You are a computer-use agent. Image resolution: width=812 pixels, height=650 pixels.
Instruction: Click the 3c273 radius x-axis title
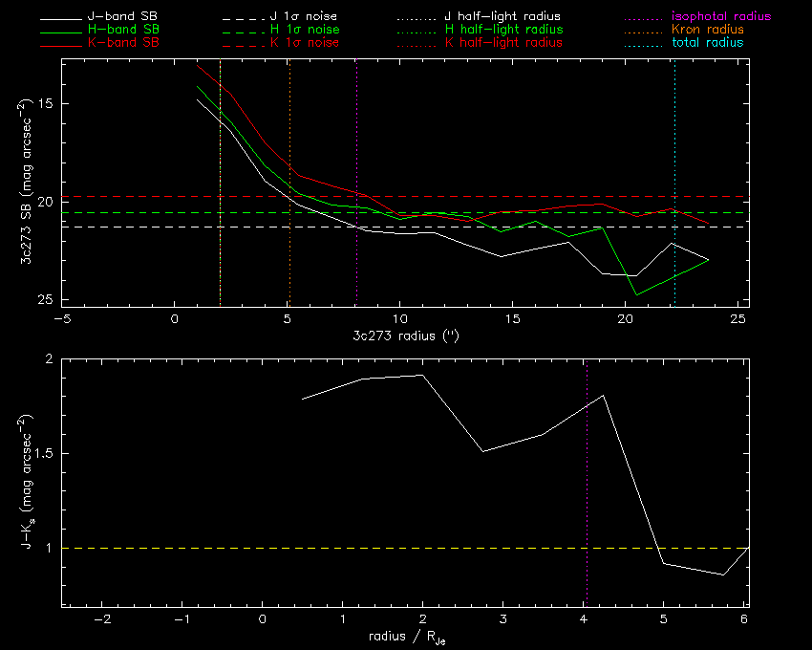[404, 336]
